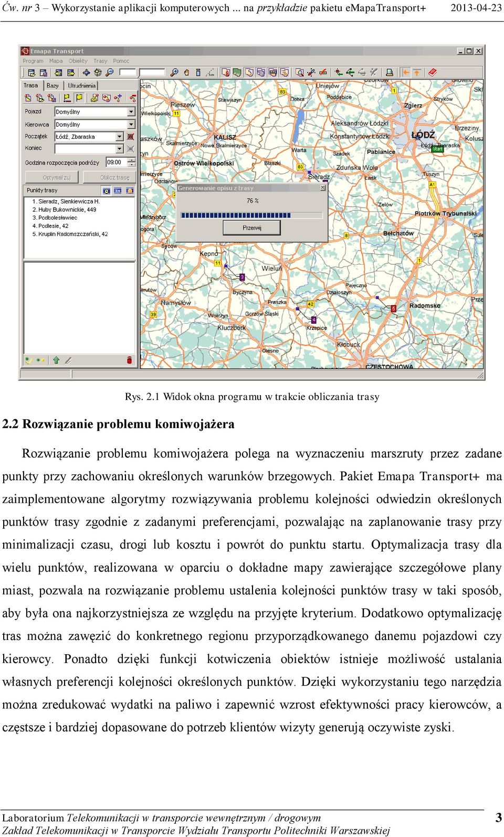Expand the Pojazd dropdown

(131, 112)
